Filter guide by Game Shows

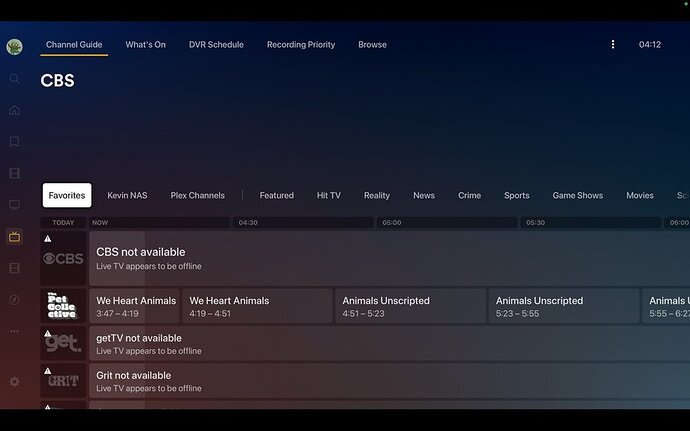pos(577,195)
